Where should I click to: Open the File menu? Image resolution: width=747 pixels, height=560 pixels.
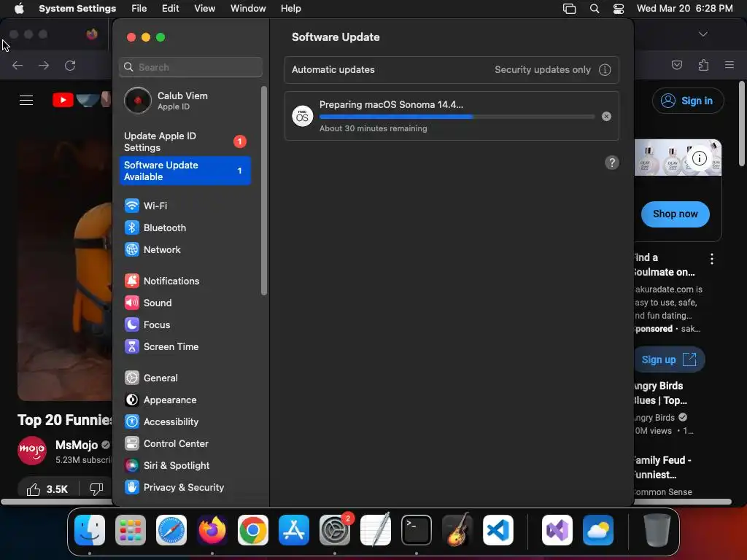pos(139,9)
